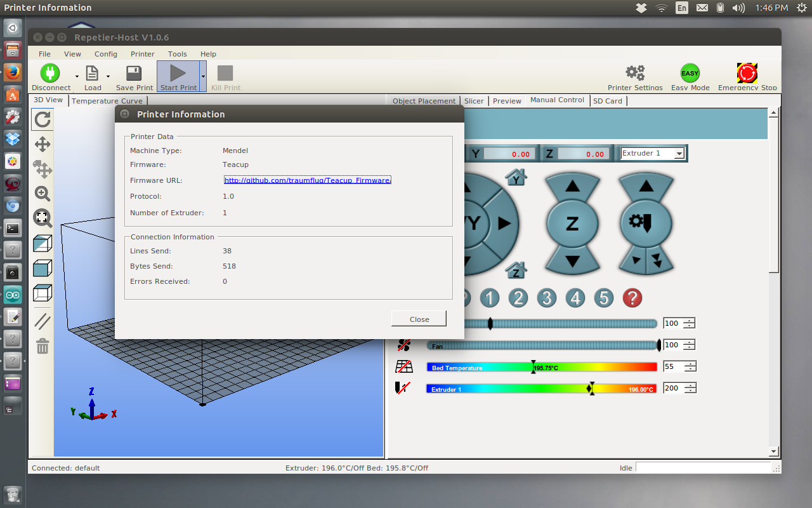Screen dimensions: 812x508
Task: Hit the red Emergency Stop icon
Action: pos(747,73)
